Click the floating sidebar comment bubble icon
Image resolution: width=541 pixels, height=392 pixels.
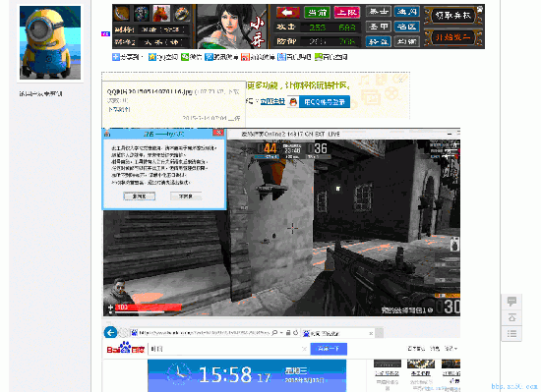(511, 302)
